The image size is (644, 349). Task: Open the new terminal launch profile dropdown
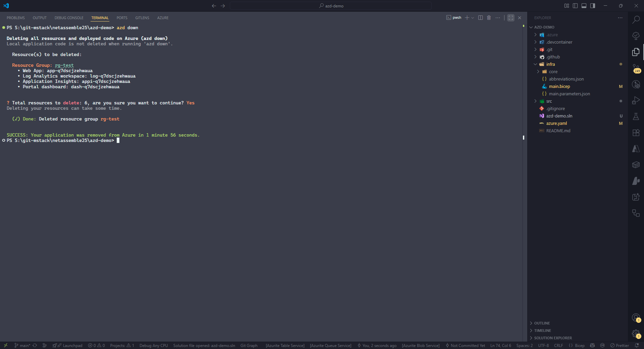473,18
